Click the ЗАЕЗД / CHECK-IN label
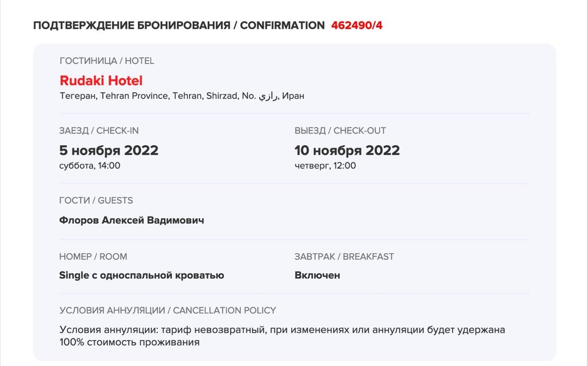This screenshot has height=366, width=588. [103, 131]
